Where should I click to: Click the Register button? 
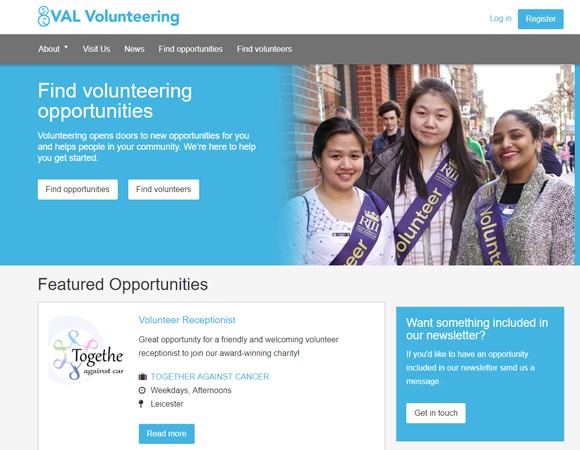click(x=540, y=19)
